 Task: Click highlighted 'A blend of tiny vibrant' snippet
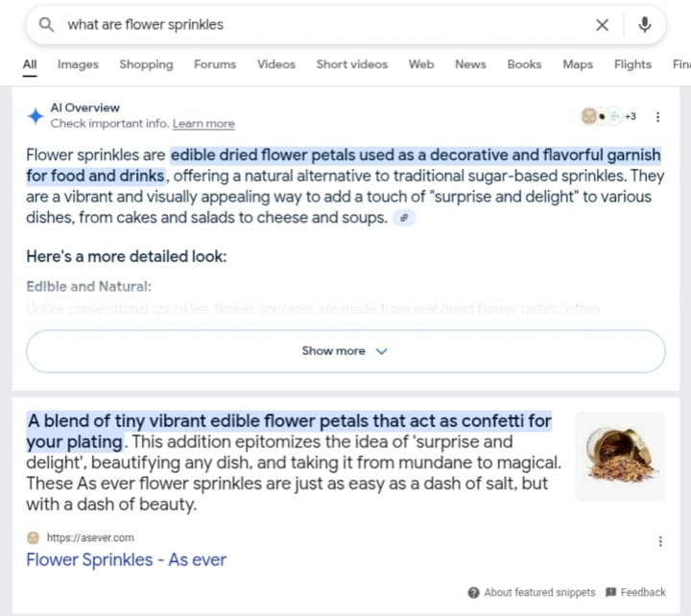coord(289,432)
